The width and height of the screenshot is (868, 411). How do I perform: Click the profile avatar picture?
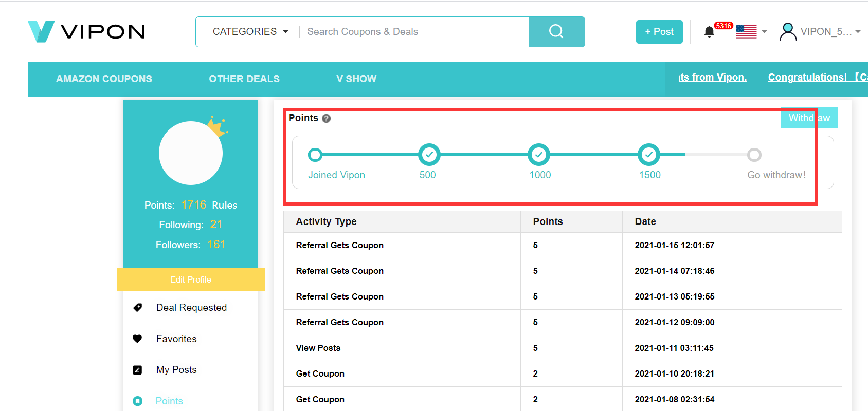pyautogui.click(x=191, y=153)
